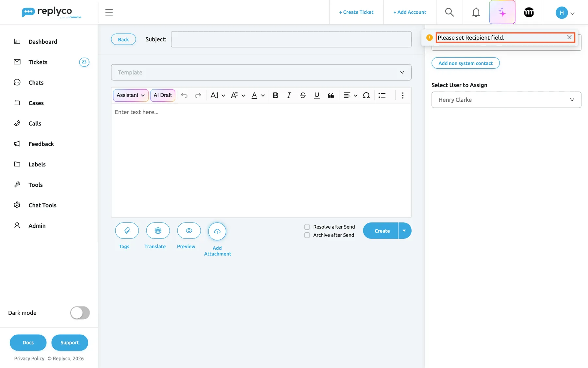
Task: Click into the Subject input field
Action: pyautogui.click(x=291, y=39)
